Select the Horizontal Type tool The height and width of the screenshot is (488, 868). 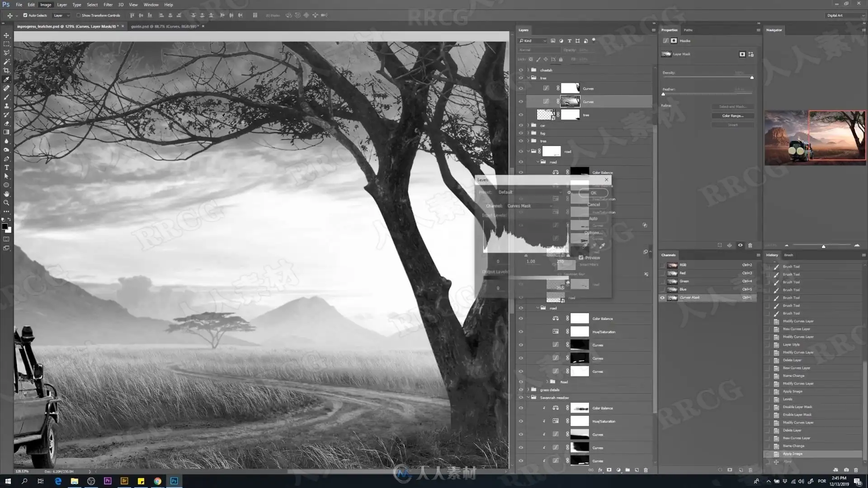[6, 168]
